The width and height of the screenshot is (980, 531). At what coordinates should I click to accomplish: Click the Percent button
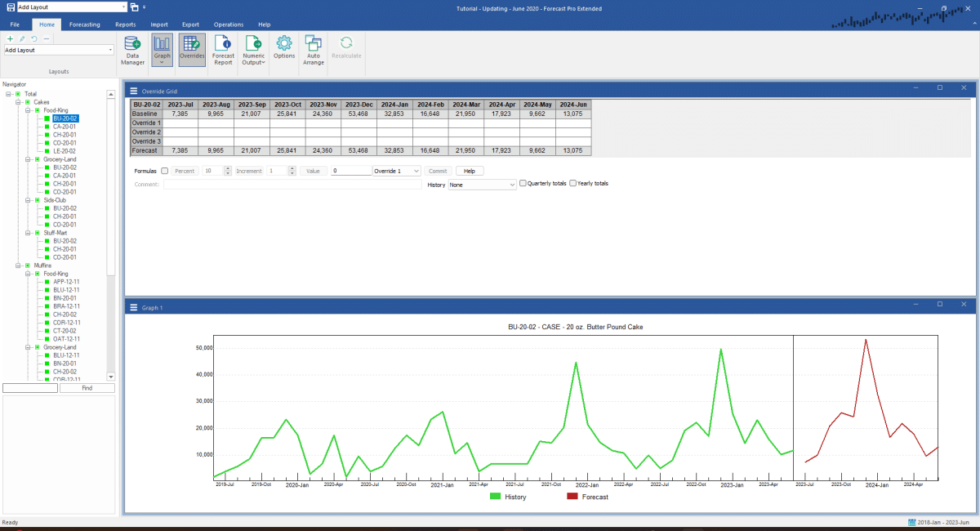coord(185,171)
